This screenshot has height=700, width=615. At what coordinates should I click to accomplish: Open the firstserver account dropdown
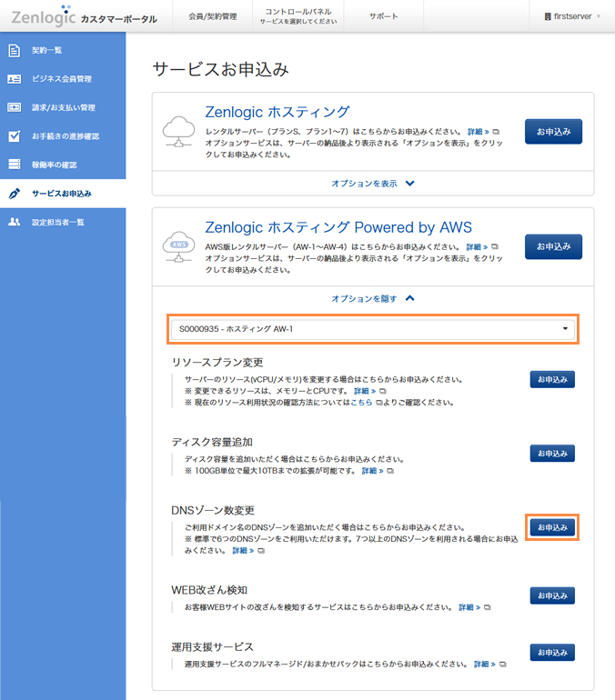pos(572,16)
